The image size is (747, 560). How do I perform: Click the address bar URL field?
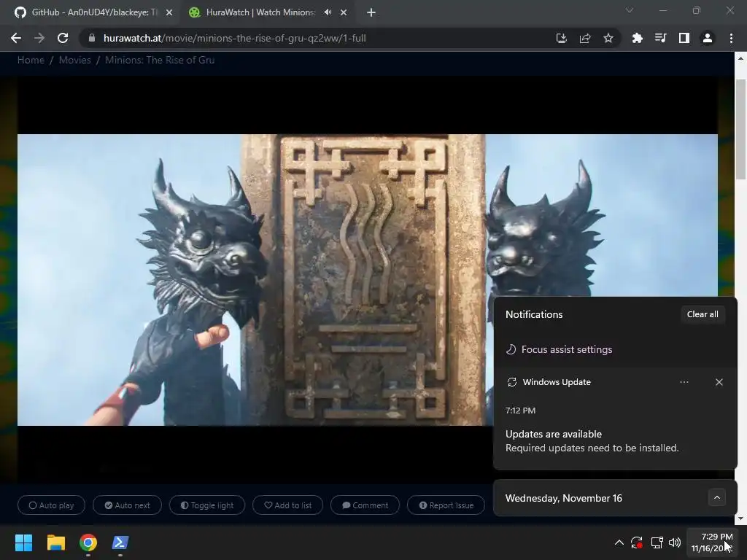click(x=314, y=38)
